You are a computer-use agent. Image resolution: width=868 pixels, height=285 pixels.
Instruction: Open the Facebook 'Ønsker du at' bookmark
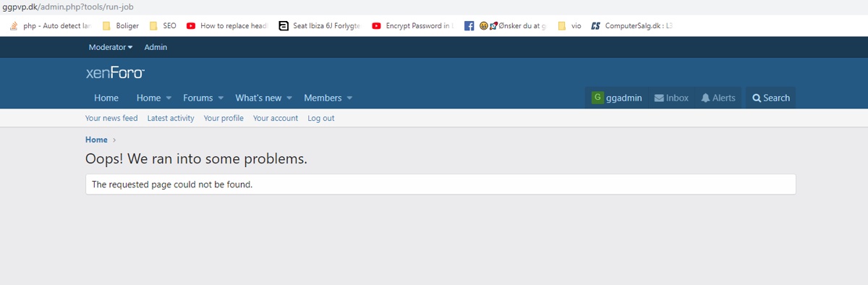point(506,25)
